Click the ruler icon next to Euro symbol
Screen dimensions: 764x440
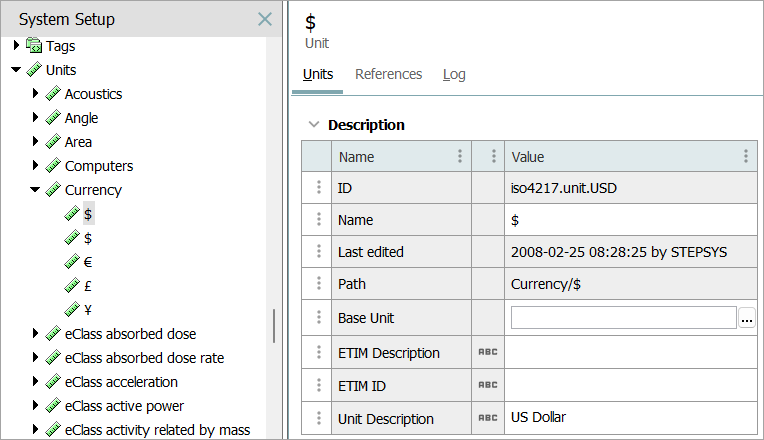click(72, 262)
